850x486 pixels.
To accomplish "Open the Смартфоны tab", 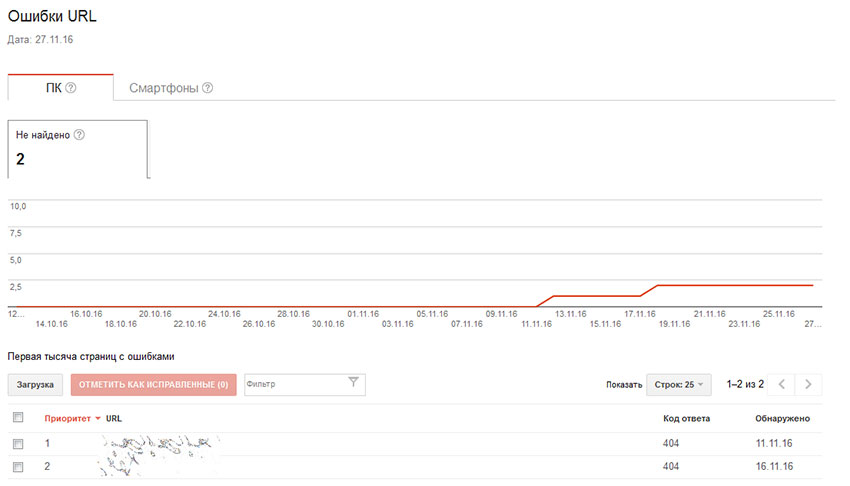I will [x=163, y=88].
